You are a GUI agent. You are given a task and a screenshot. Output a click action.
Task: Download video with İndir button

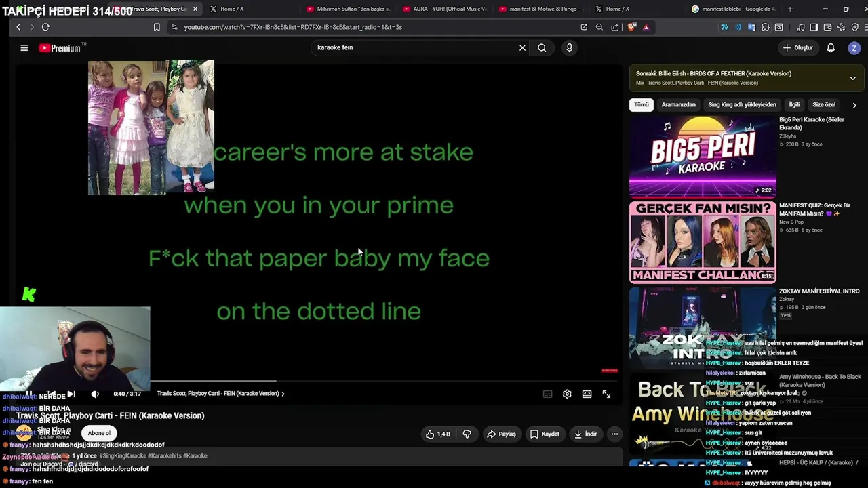(x=586, y=434)
